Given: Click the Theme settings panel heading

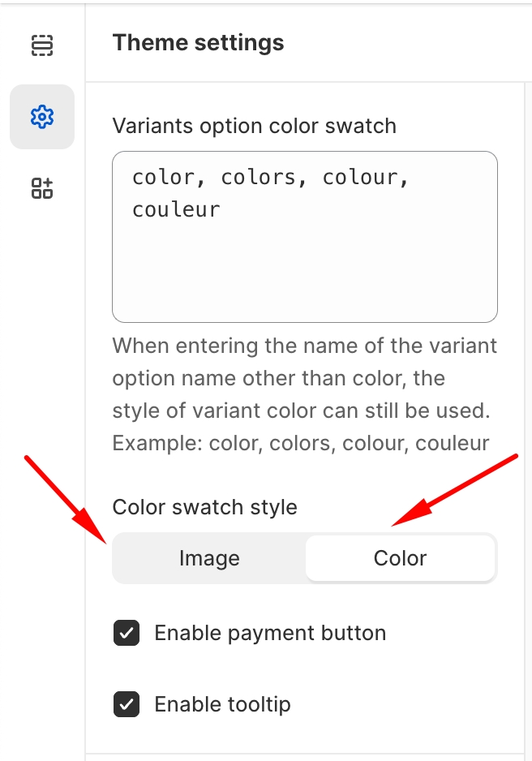Looking at the screenshot, I should [198, 42].
